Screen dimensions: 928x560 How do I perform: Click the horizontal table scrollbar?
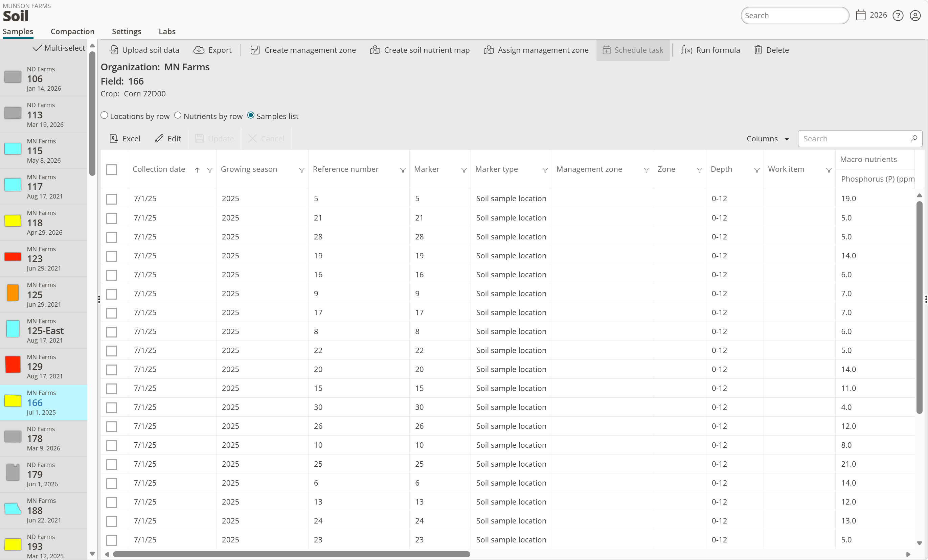(x=291, y=554)
